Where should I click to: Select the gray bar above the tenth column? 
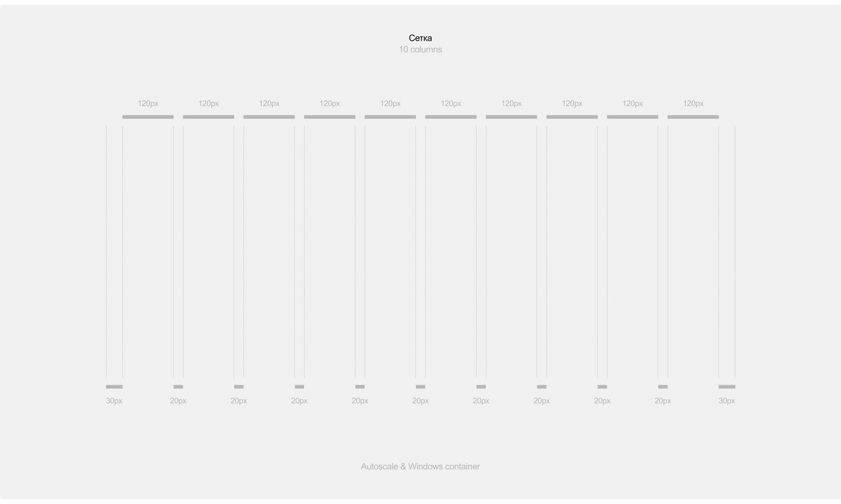point(693,117)
